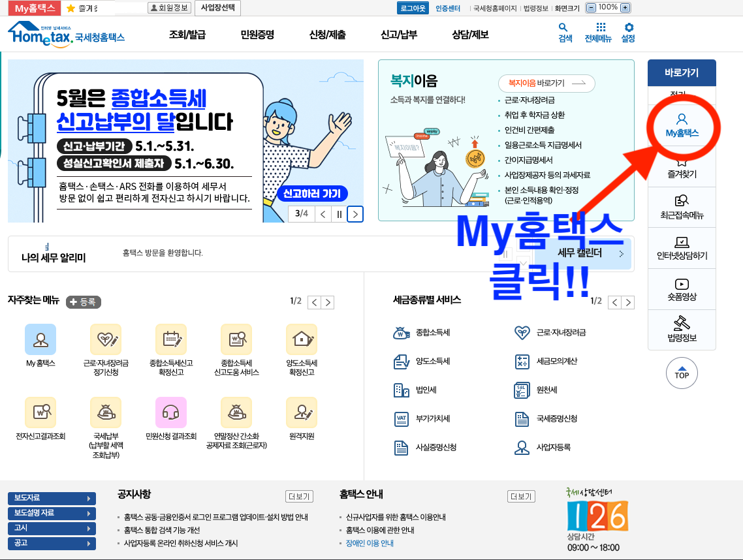Open the 민원증명 menu

coord(257,35)
